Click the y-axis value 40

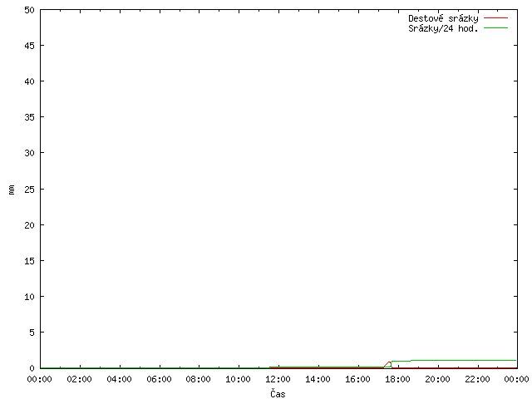30,81
